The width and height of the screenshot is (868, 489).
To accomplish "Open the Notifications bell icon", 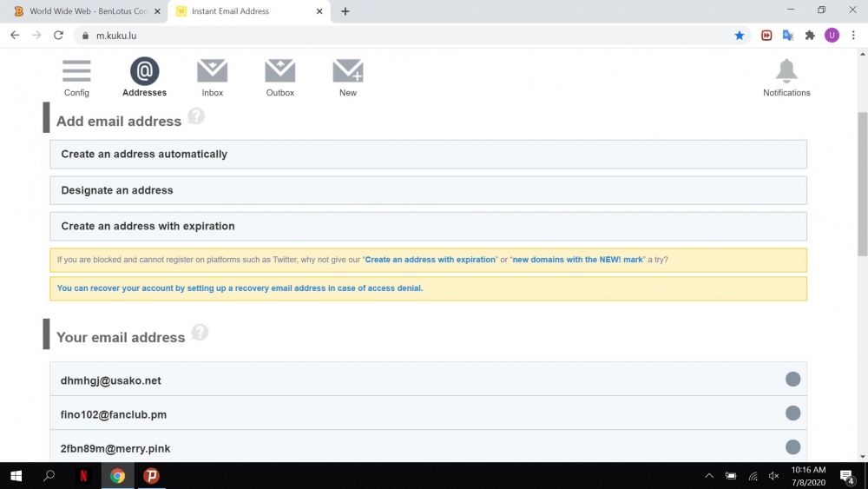I will coord(786,71).
